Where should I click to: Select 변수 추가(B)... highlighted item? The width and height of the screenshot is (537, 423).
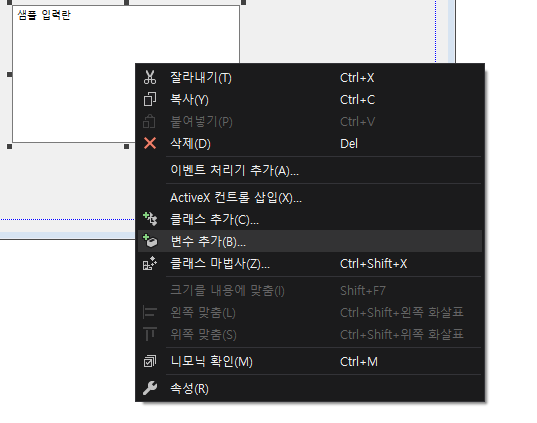310,241
